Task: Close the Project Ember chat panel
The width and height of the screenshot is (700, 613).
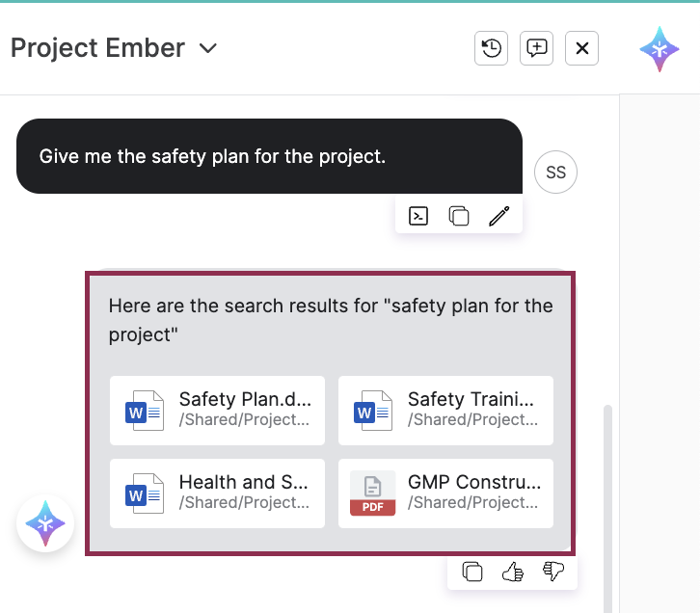Action: [581, 48]
